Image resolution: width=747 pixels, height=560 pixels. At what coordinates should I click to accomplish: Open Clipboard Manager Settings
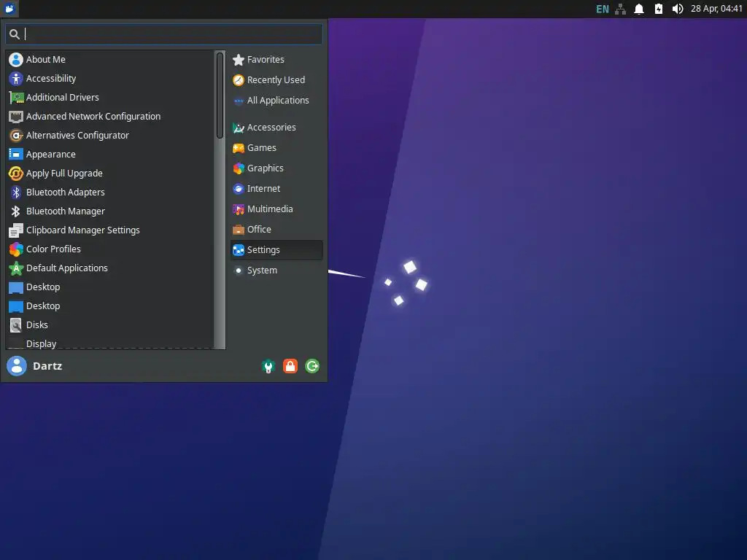(110, 230)
